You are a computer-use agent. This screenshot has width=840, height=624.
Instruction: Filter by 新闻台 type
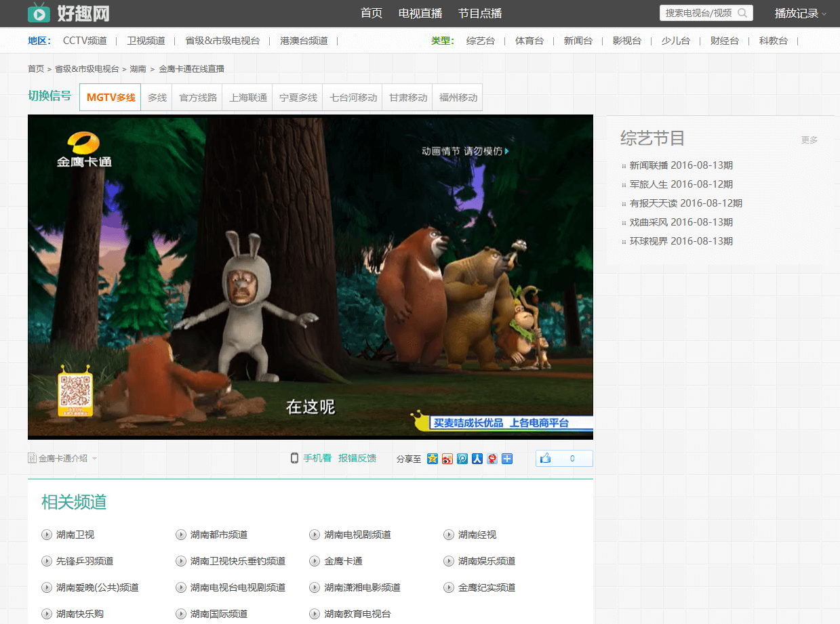[578, 41]
